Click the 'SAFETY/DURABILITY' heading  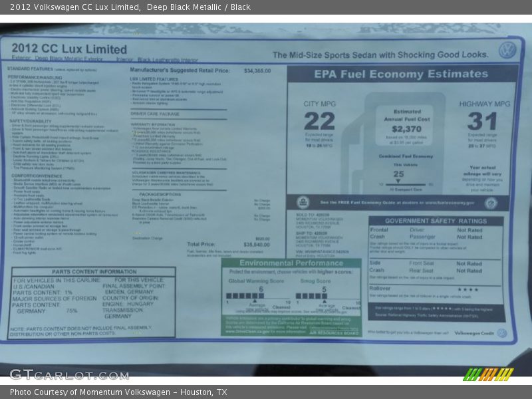tap(31, 121)
